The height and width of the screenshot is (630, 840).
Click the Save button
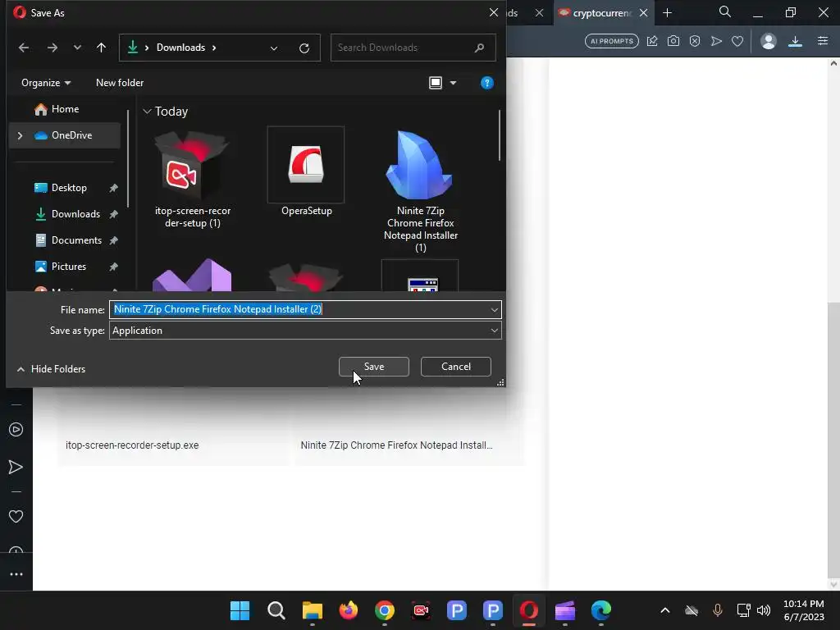[374, 367]
